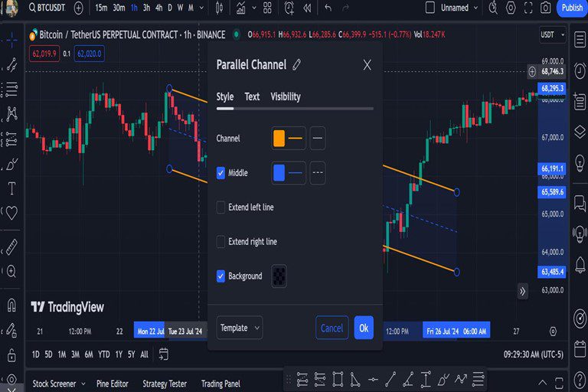
Task: Select the crosshair cursor tool
Action: click(x=11, y=39)
